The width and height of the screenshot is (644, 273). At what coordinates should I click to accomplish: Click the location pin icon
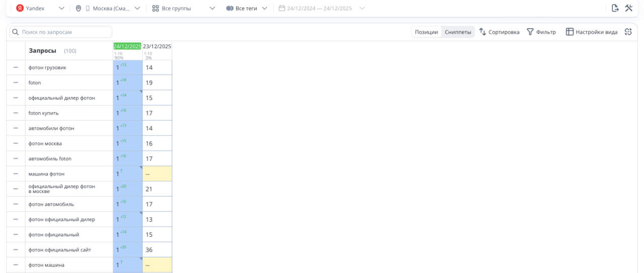point(78,9)
